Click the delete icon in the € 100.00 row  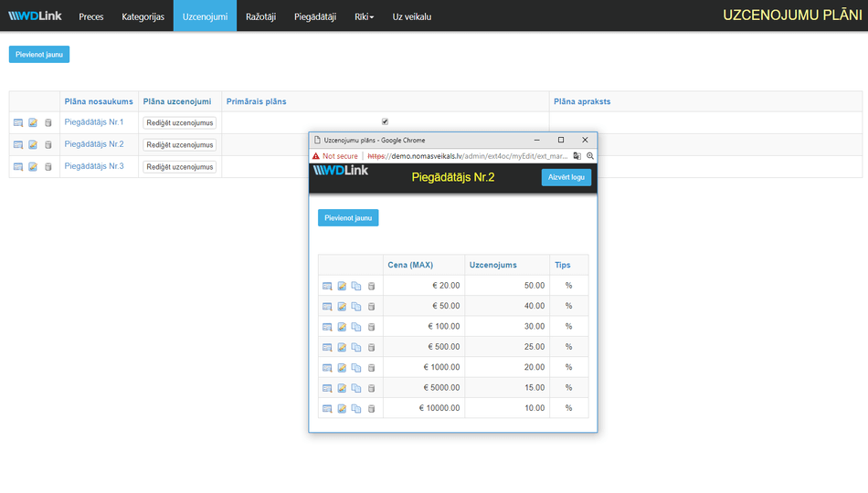tap(372, 327)
